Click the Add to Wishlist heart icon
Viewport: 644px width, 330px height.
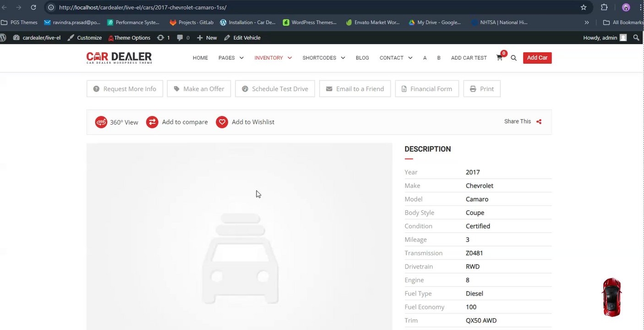pos(222,122)
